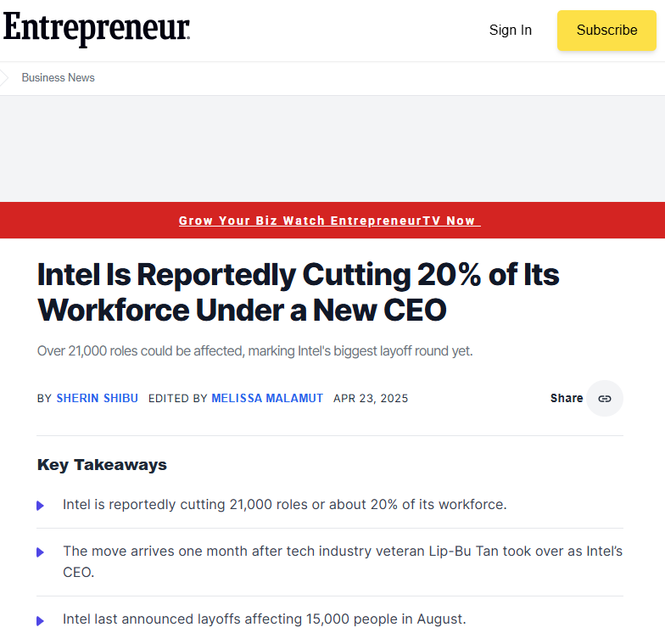Open the Grow Your Biz EntrepreneurTV banner link
This screenshot has width=665, height=644.
coord(329,221)
